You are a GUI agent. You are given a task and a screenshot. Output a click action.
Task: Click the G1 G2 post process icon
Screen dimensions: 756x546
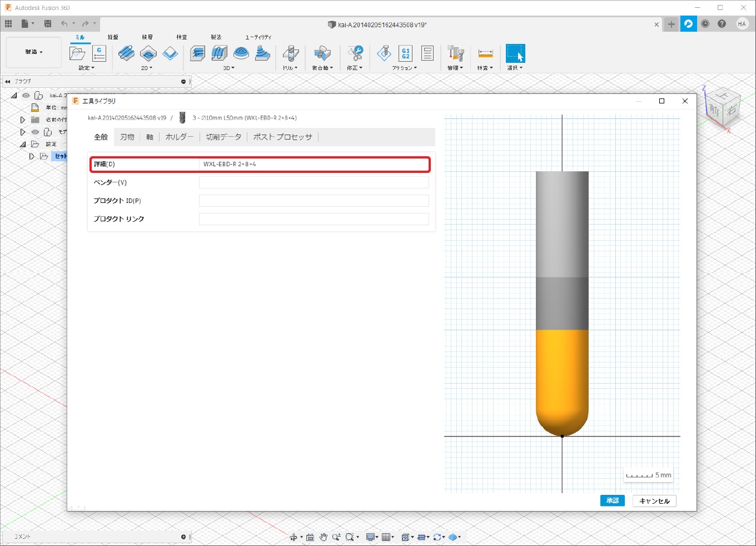[x=405, y=53]
